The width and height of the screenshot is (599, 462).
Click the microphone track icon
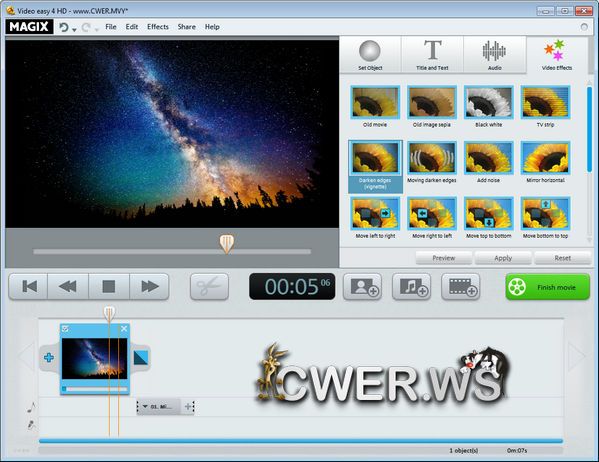point(31,425)
